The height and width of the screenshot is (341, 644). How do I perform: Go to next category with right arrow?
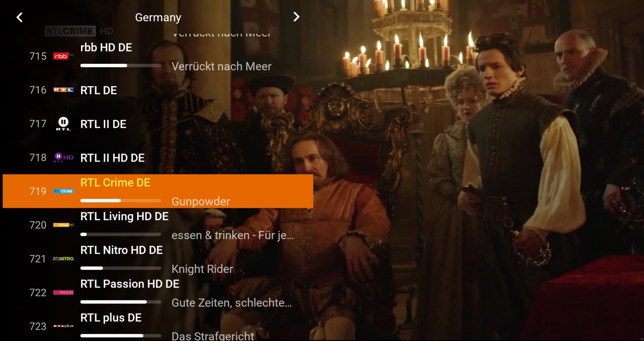[296, 17]
